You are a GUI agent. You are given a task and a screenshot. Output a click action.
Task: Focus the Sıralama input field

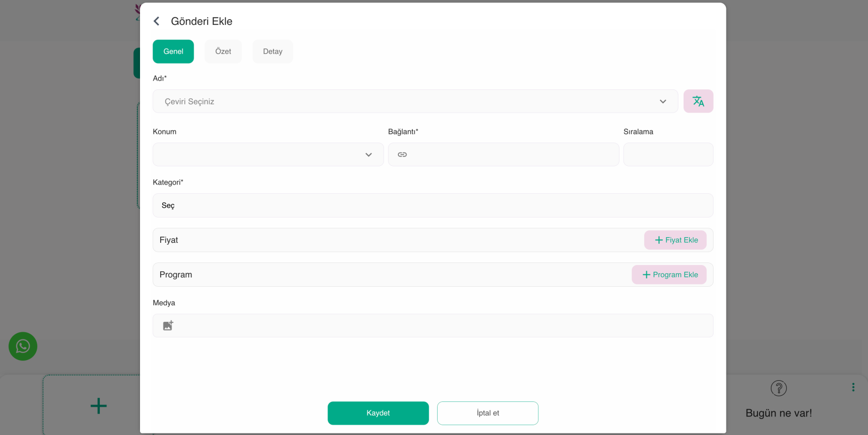click(668, 154)
